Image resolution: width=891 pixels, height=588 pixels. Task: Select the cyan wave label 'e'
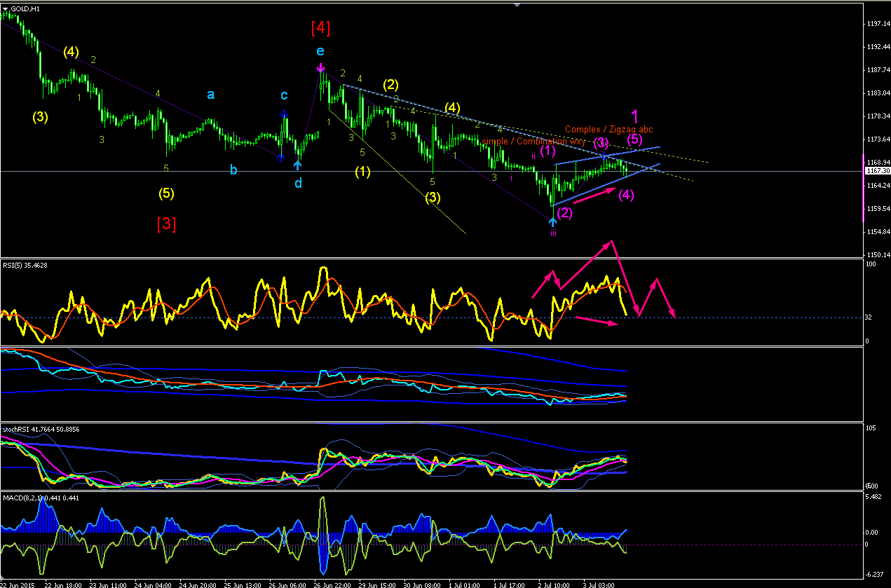point(320,51)
